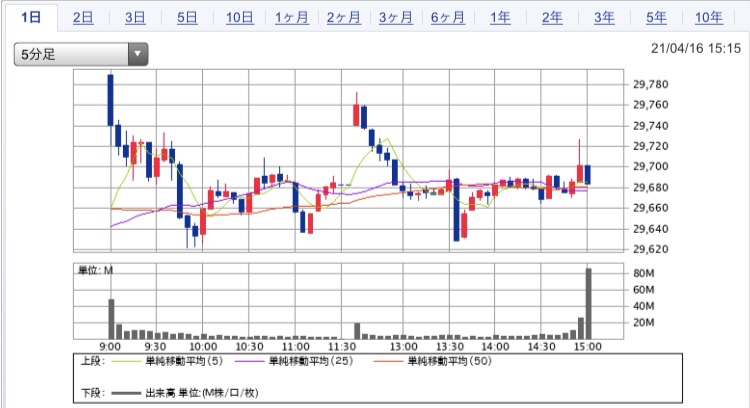Select the 3年 period link
750x408 pixels.
pyautogui.click(x=605, y=18)
